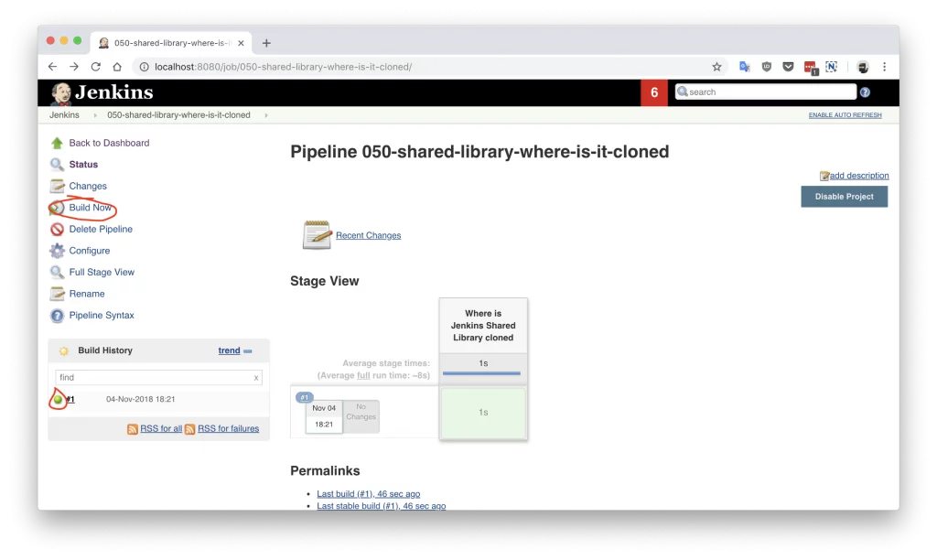Click the user profile avatar in Chrome toolbar

862,67
